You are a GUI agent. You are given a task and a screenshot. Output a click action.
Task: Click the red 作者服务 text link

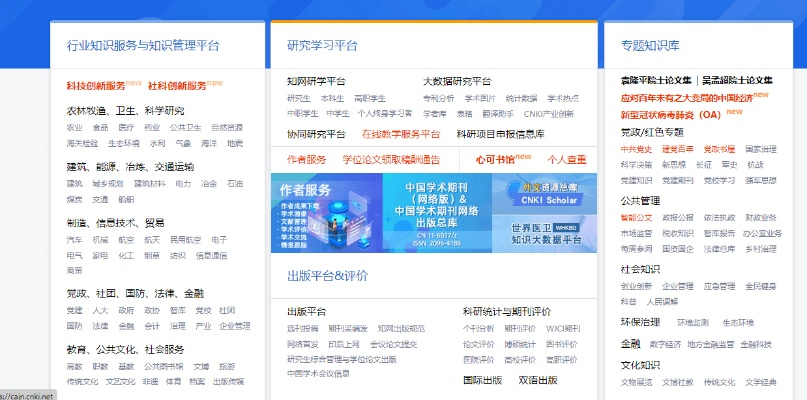tap(307, 160)
